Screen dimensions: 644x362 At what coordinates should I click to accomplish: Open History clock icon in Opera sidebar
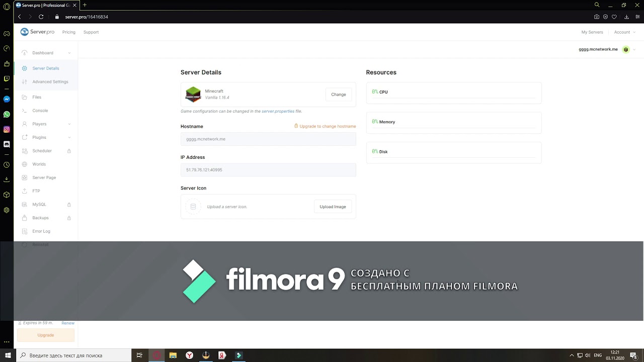coord(7,165)
